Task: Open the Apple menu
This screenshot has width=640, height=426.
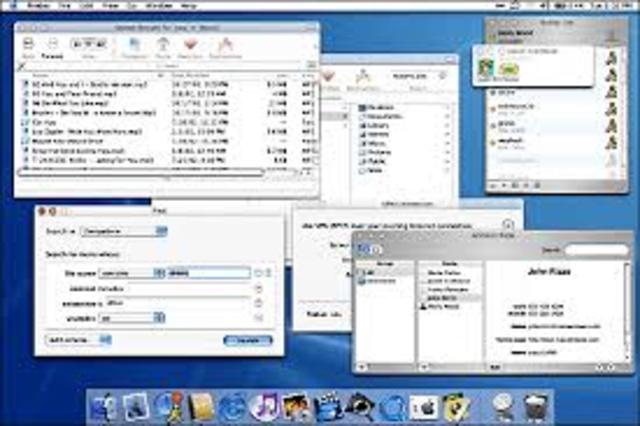Action: (x=15, y=5)
